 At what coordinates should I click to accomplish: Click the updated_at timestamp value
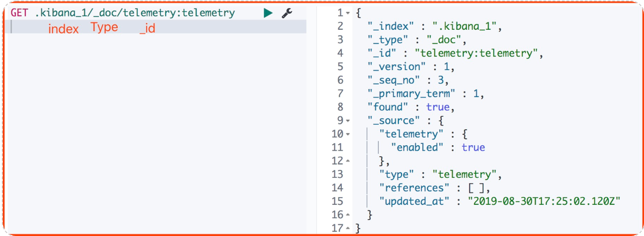click(x=543, y=201)
